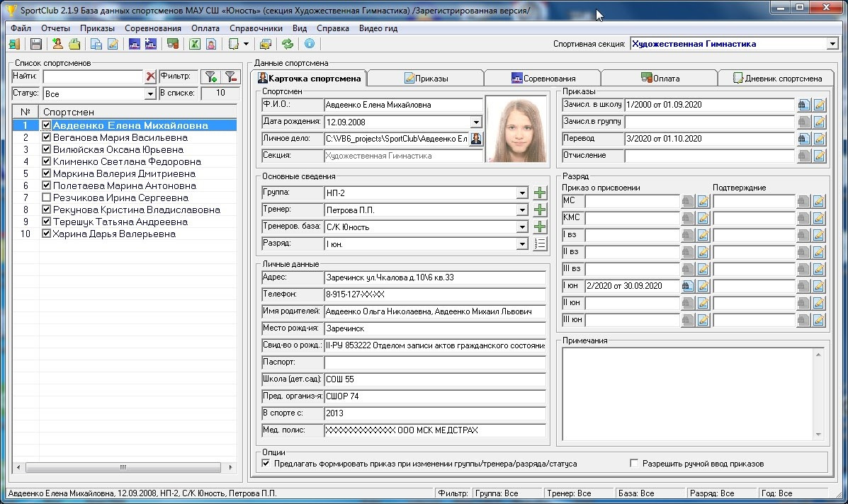Open Спортивная секция dropdown at top right
Viewport: 848px width, 504px height.
point(832,44)
